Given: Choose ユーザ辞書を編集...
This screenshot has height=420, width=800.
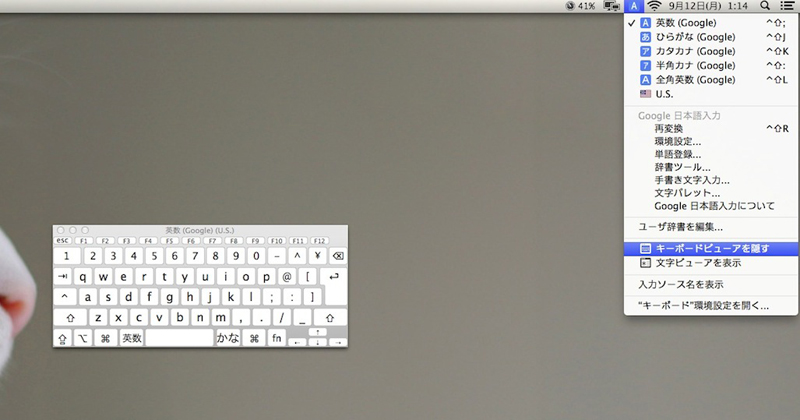Looking at the screenshot, I should point(711,227).
